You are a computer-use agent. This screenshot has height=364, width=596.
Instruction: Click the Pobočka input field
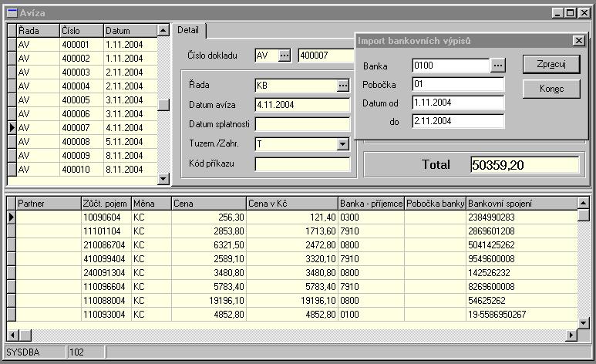[457, 84]
